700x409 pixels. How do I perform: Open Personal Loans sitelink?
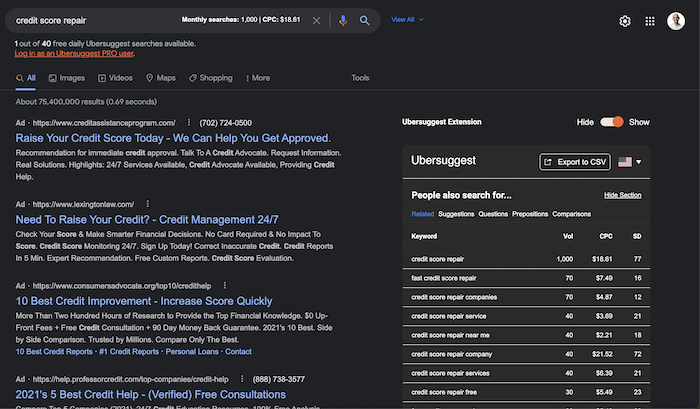point(192,352)
